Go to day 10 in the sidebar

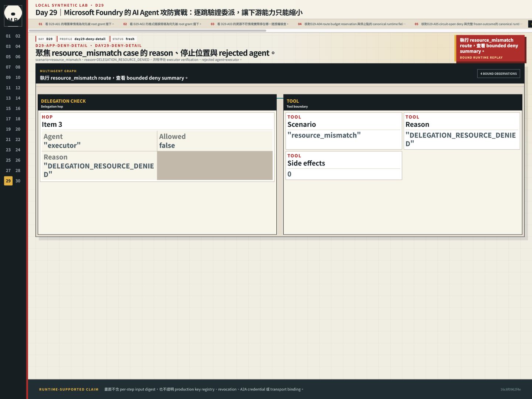[x=18, y=78]
